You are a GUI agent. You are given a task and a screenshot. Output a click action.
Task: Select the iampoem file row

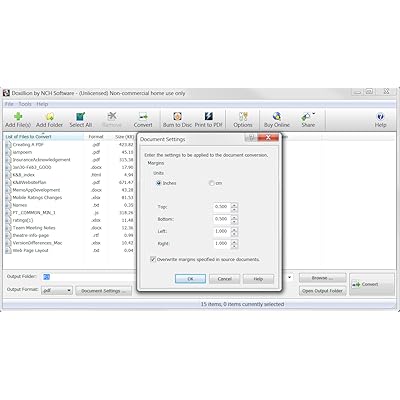(x=70, y=152)
